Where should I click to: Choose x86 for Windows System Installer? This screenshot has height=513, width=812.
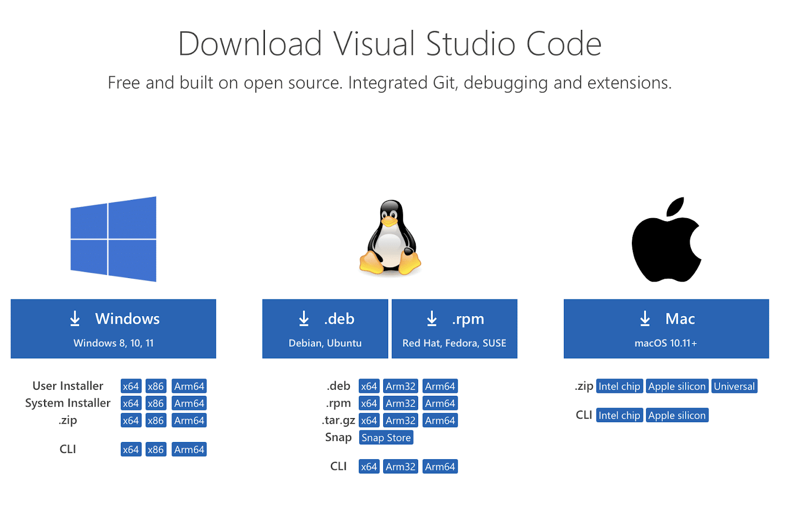156,403
